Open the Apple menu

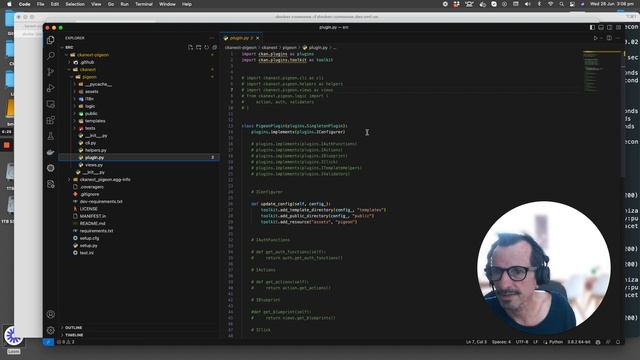[9, 4]
